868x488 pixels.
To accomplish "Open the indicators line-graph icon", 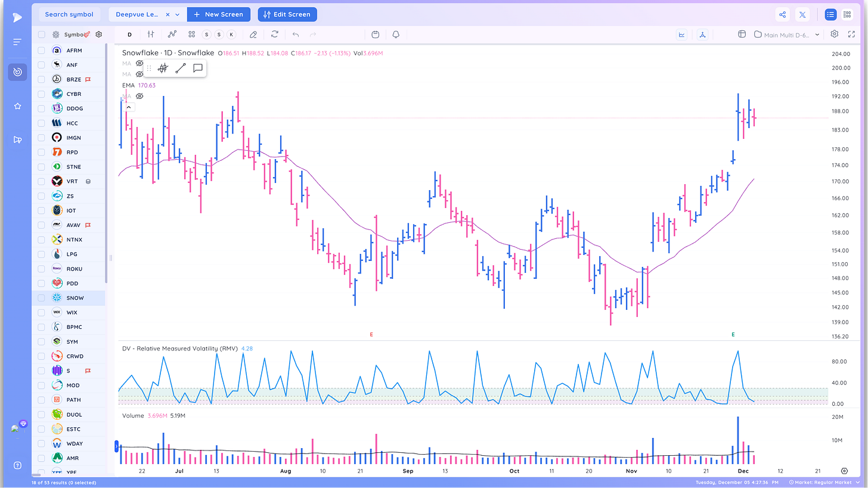I will (x=172, y=35).
